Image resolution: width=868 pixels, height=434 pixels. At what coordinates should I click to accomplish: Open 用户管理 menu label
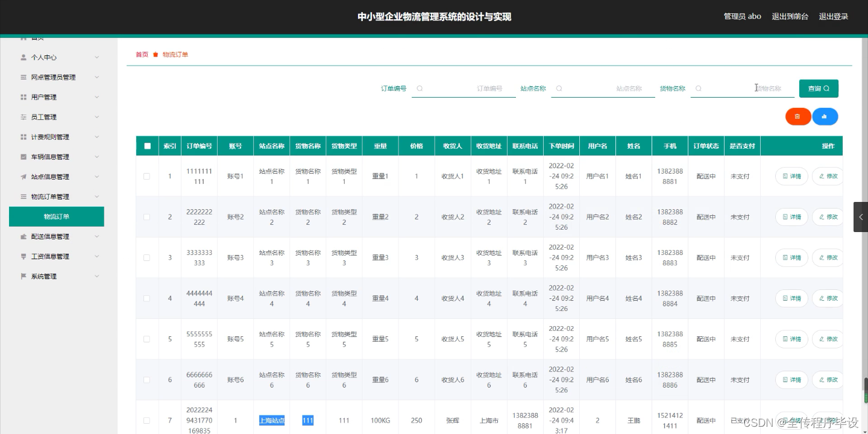tap(44, 97)
